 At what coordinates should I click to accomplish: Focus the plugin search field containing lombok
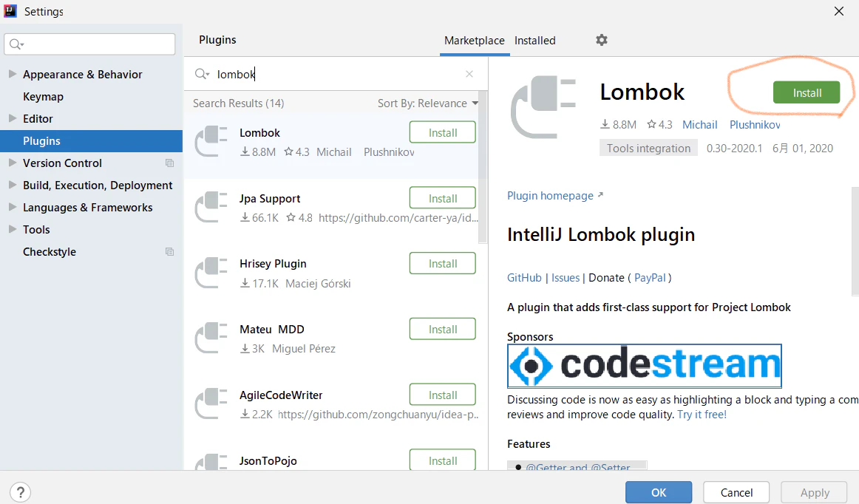tap(337, 74)
